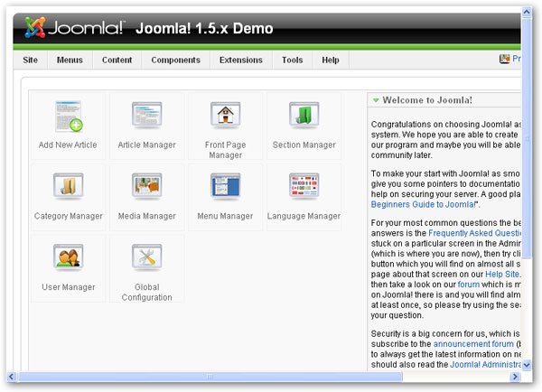Click the Global Configuration label
Image resolution: width=542 pixels, height=392 pixels.
[x=147, y=292]
